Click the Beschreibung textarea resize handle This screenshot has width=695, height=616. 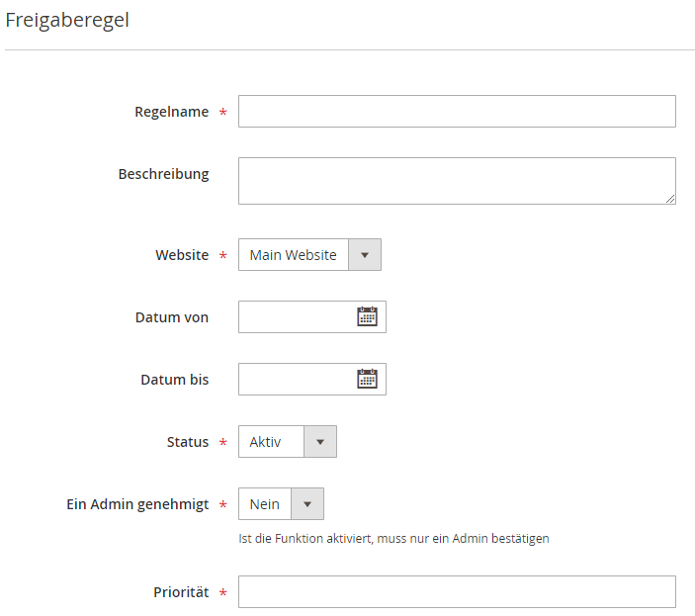click(670, 199)
